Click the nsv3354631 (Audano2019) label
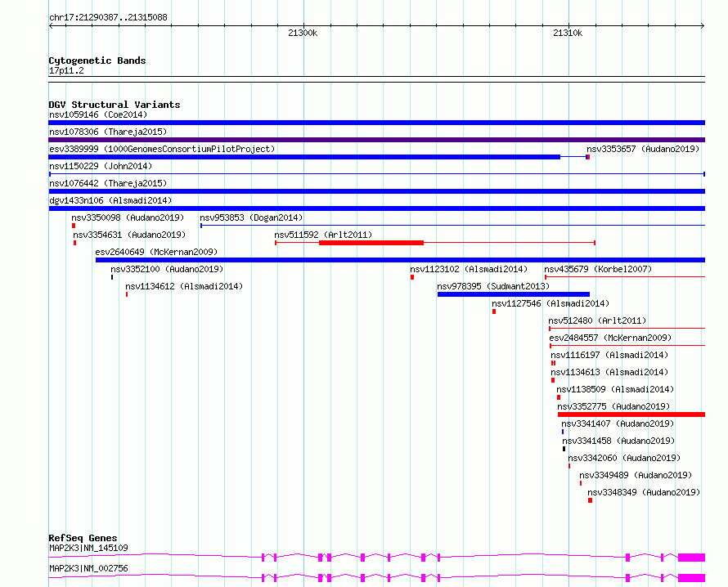This screenshot has height=587, width=728. [x=129, y=235]
